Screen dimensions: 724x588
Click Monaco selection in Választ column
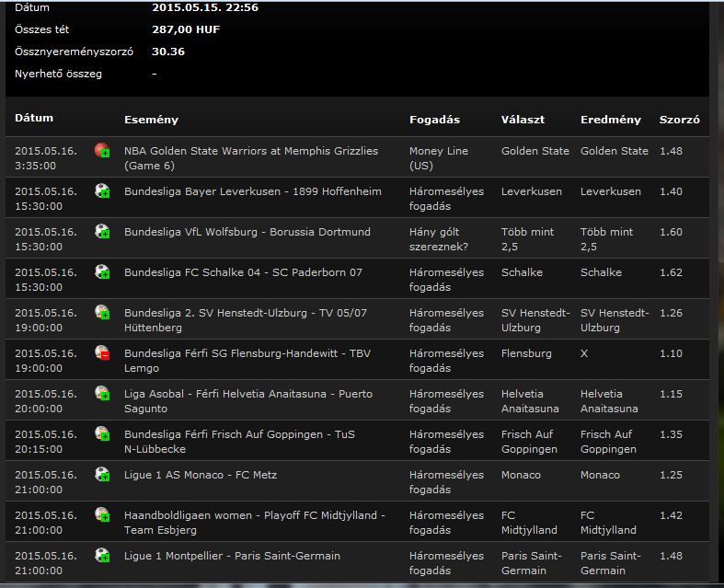[521, 475]
